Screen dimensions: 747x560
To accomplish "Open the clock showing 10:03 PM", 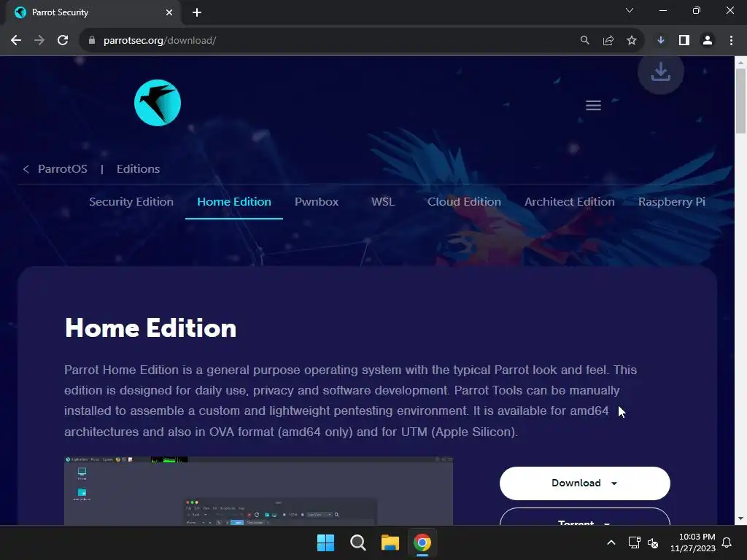I will 693,542.
